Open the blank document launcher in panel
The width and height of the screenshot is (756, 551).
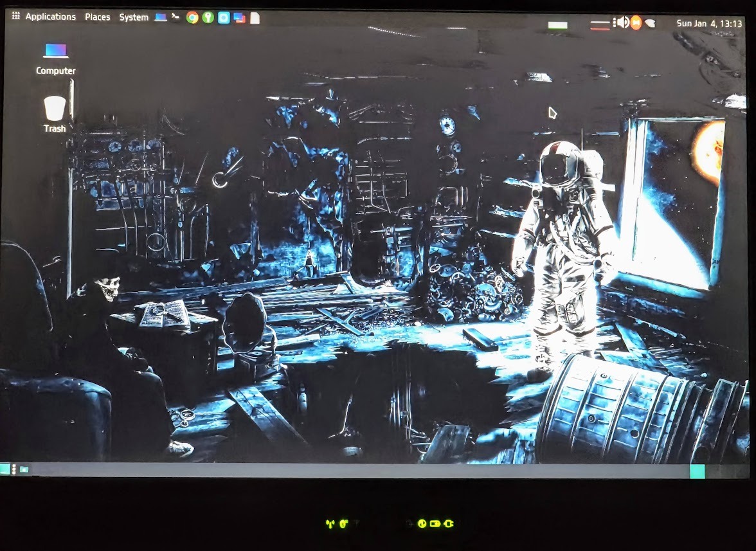[x=255, y=18]
